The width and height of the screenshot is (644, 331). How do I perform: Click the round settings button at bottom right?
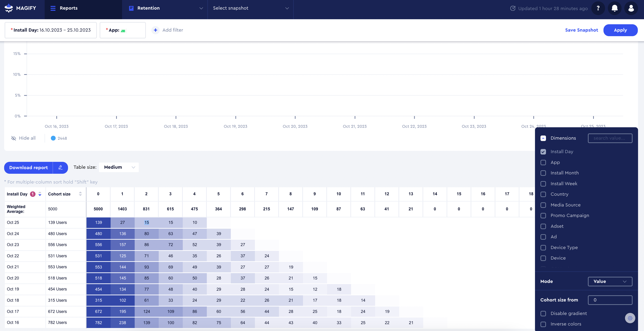[630, 318]
